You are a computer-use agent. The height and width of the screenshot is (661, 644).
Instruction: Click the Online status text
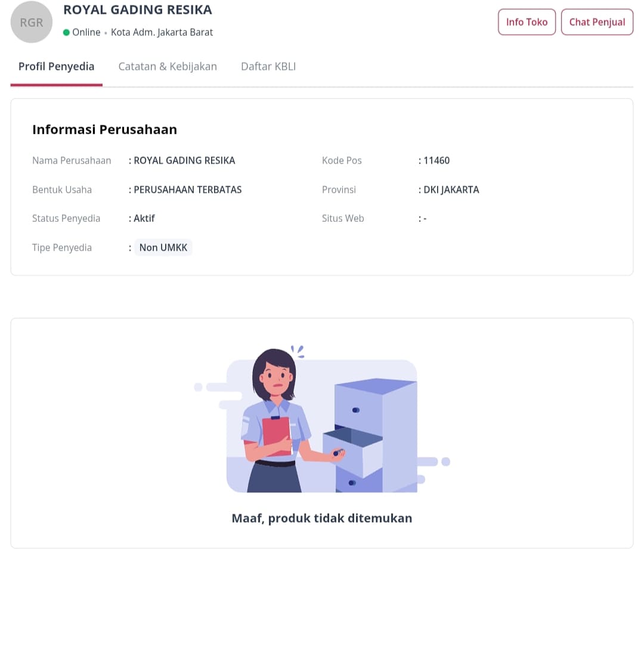[x=86, y=32]
